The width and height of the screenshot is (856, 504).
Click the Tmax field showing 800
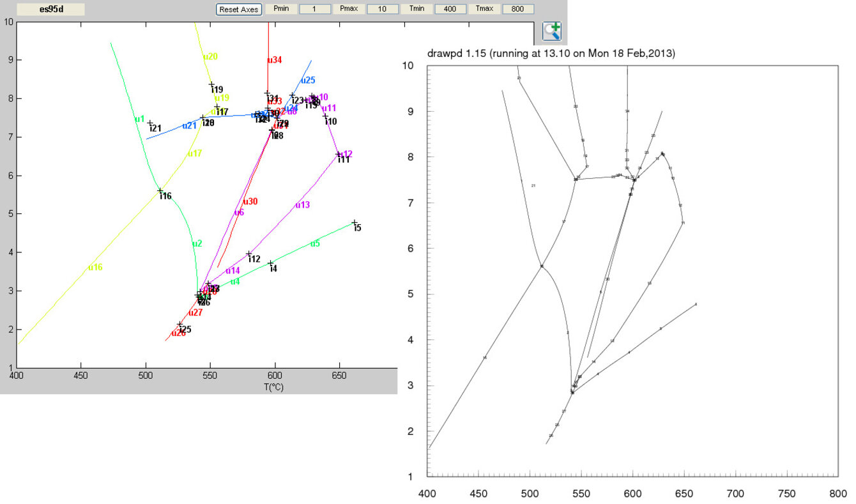(518, 9)
